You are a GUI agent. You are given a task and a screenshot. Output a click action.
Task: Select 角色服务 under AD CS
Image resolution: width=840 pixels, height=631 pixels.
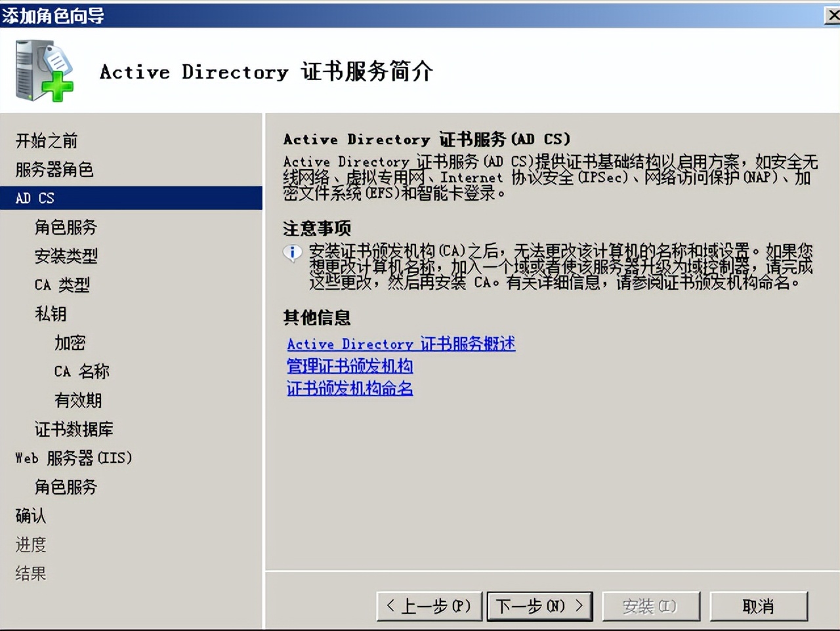[x=65, y=227]
